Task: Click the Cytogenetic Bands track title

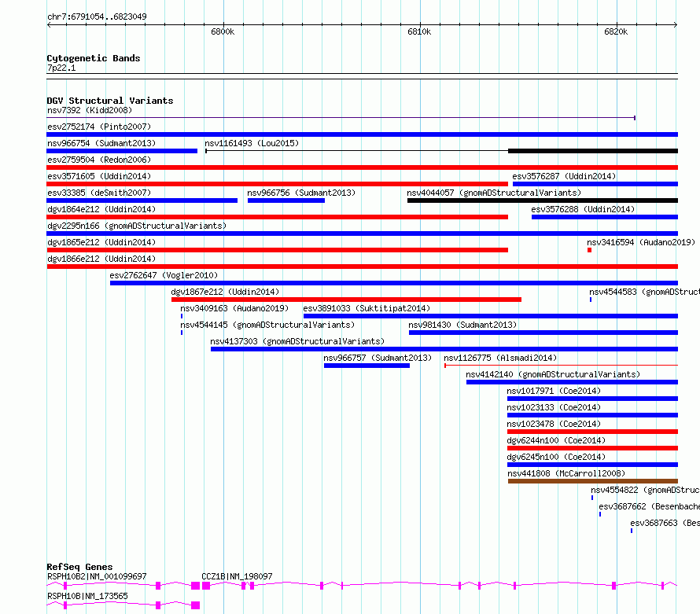Action: [94, 58]
